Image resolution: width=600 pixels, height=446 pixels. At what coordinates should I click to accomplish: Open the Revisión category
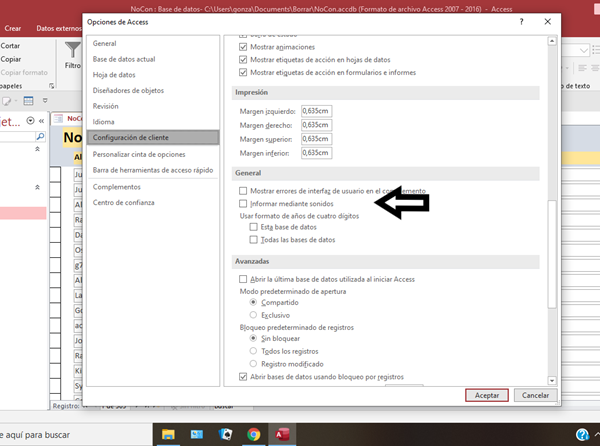(153, 106)
